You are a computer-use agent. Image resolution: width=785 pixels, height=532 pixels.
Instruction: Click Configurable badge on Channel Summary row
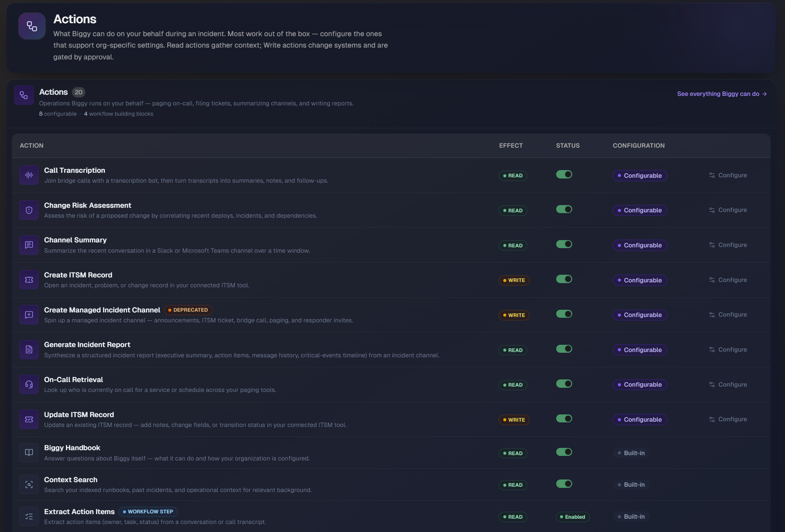(x=640, y=245)
